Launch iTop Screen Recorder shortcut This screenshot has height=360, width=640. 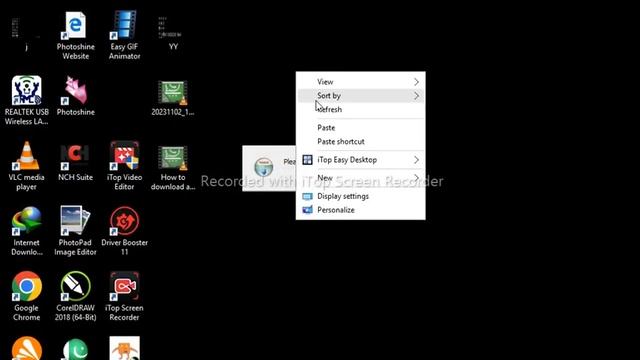click(124, 296)
